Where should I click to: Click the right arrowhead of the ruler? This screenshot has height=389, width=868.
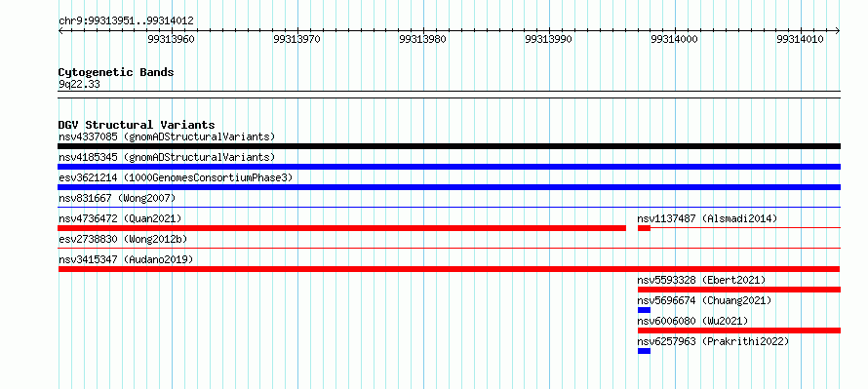coord(838,31)
